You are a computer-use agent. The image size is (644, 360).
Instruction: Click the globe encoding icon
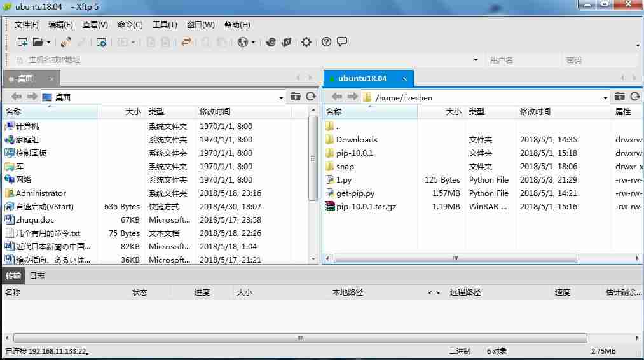[x=243, y=42]
